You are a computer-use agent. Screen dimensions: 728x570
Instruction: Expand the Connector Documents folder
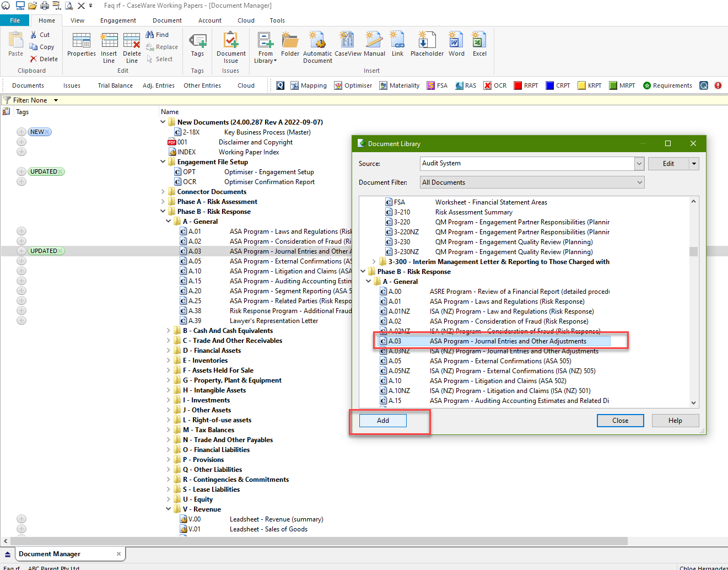[x=163, y=192]
